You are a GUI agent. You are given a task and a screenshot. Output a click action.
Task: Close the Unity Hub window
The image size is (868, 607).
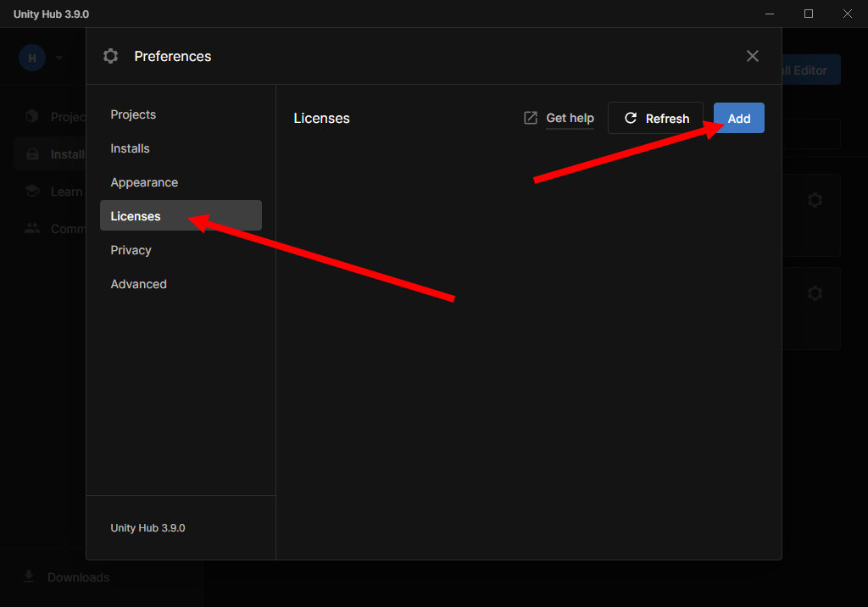coord(847,14)
